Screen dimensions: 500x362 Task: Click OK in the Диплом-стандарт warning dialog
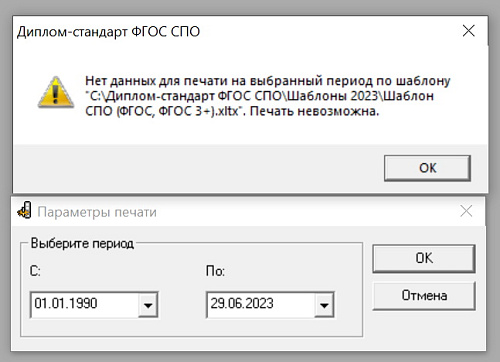coord(427,168)
